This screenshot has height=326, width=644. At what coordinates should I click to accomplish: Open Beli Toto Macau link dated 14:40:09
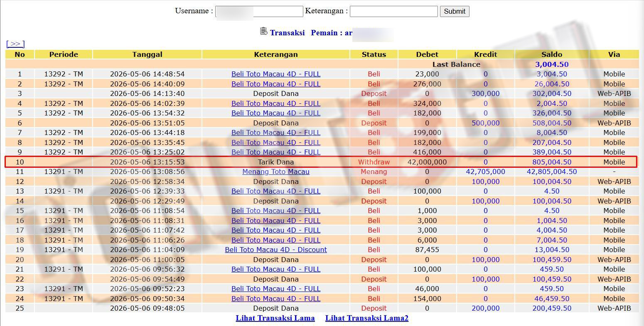point(276,84)
